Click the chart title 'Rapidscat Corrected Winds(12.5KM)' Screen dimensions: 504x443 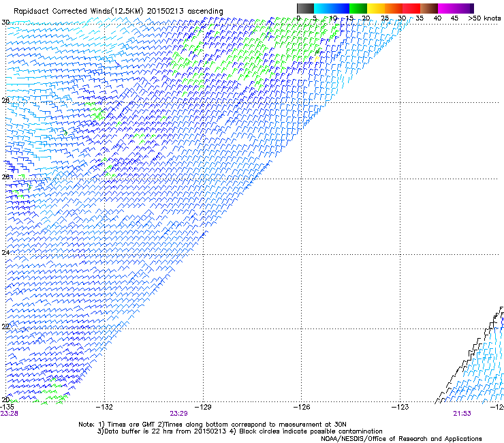(x=78, y=12)
